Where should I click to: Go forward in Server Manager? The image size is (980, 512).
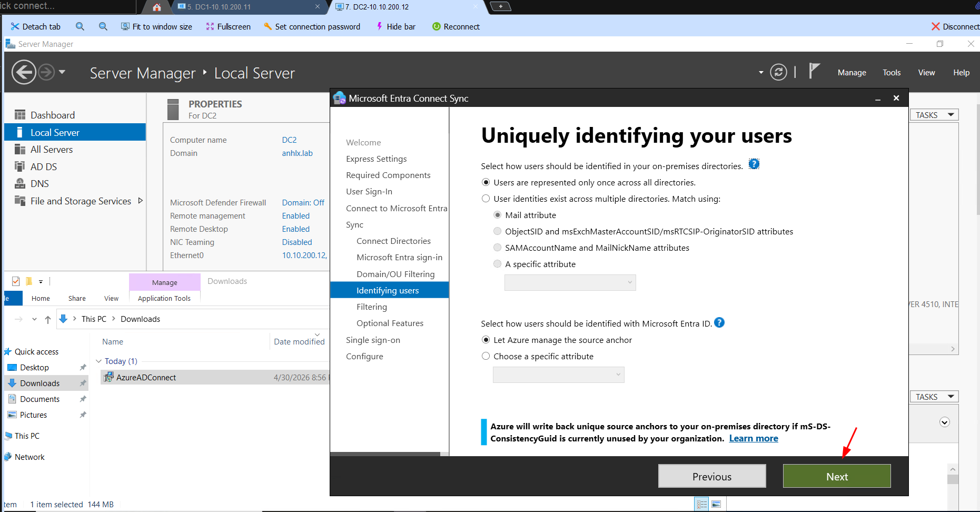(46, 72)
